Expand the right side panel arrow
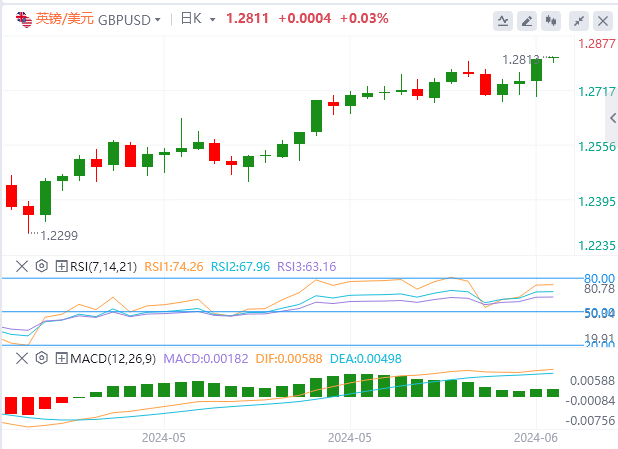 612,118
